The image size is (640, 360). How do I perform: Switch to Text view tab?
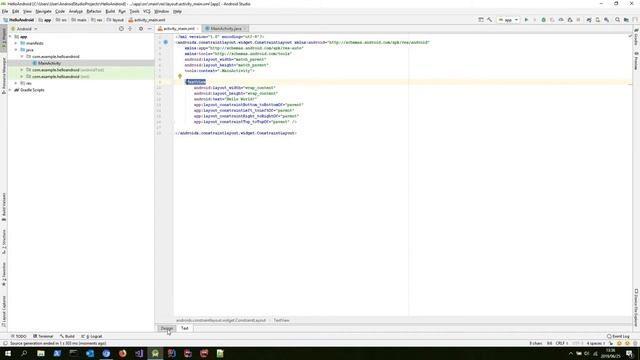coord(184,328)
